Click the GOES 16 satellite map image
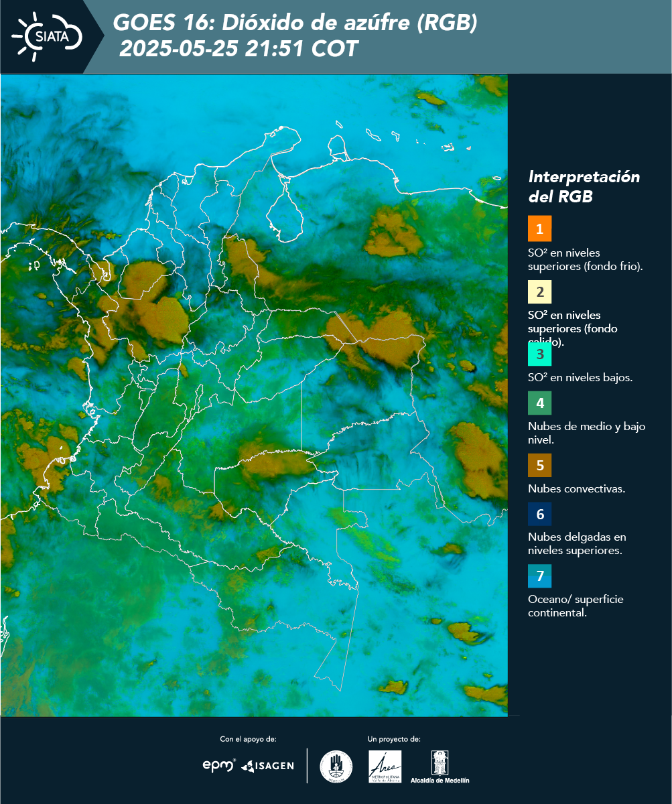Screen dimensions: 672x804 [x=255, y=395]
